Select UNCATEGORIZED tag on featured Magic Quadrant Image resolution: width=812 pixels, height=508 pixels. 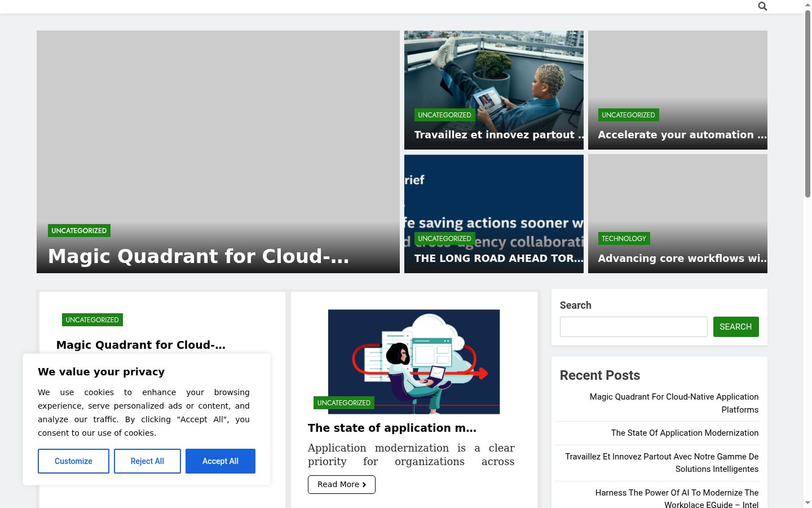pyautogui.click(x=79, y=230)
